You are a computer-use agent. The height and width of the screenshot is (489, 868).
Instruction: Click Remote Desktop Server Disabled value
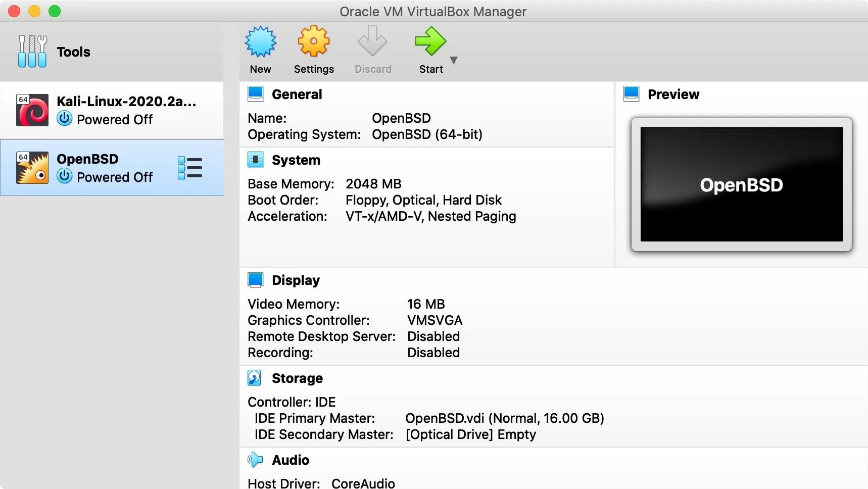(433, 336)
